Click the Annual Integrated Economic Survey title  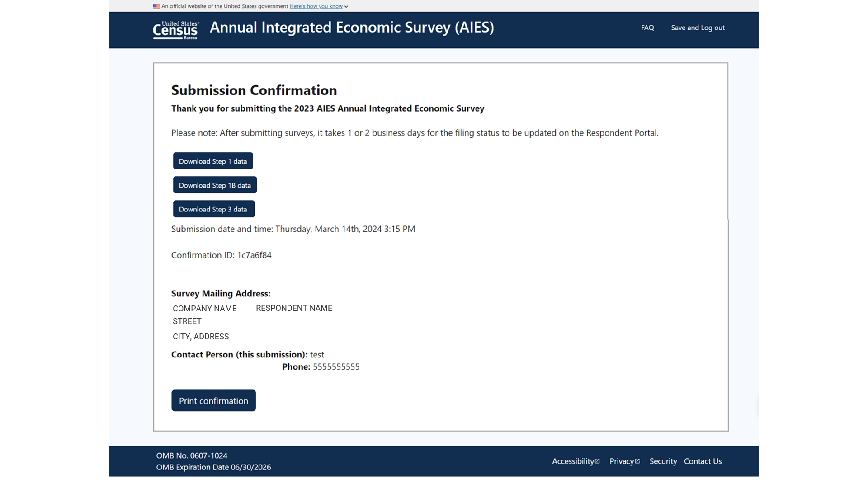(x=352, y=28)
